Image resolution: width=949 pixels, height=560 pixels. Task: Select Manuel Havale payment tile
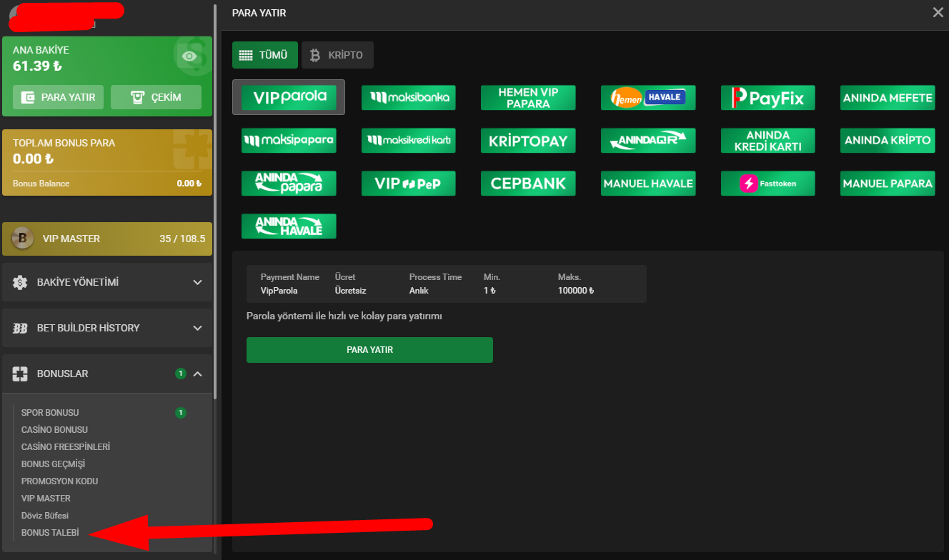[x=648, y=184]
